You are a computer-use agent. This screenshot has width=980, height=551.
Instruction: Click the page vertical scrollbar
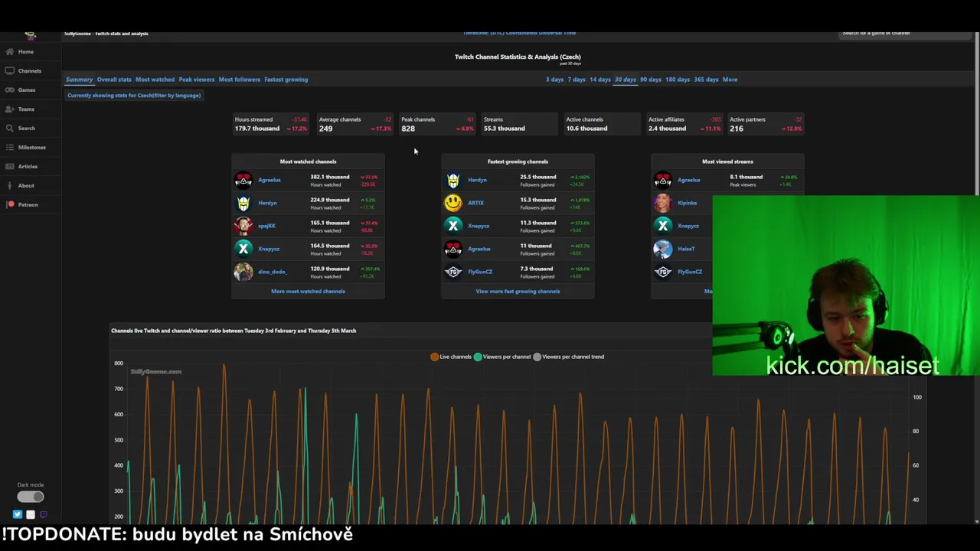point(976,115)
